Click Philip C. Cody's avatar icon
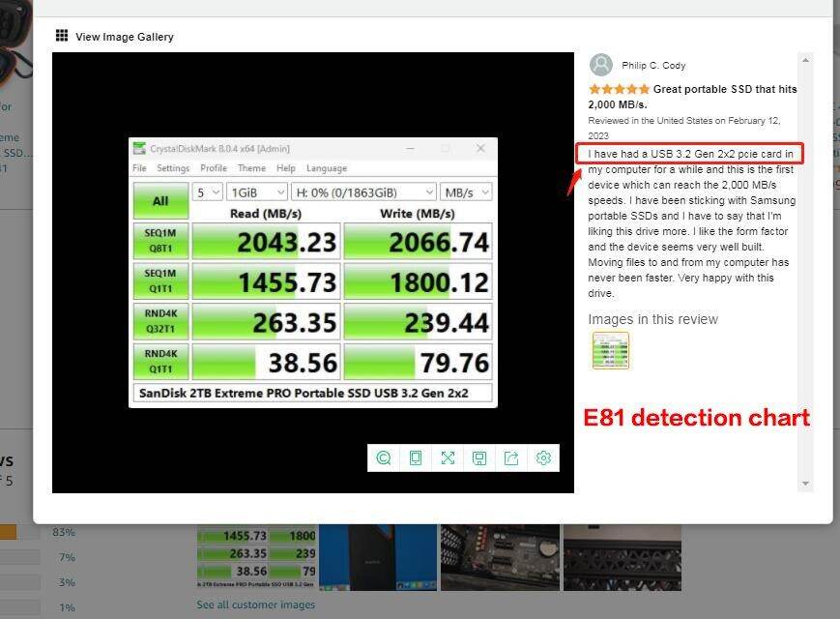The width and height of the screenshot is (840, 619). pyautogui.click(x=601, y=64)
